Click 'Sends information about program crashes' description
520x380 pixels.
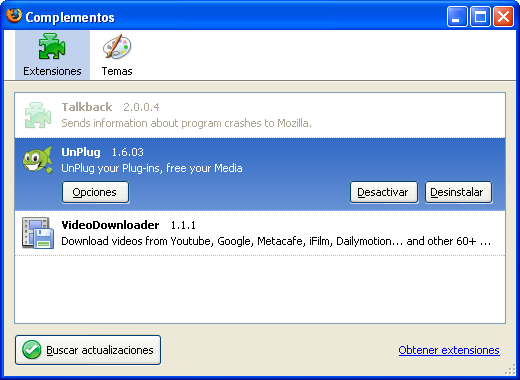(x=186, y=123)
